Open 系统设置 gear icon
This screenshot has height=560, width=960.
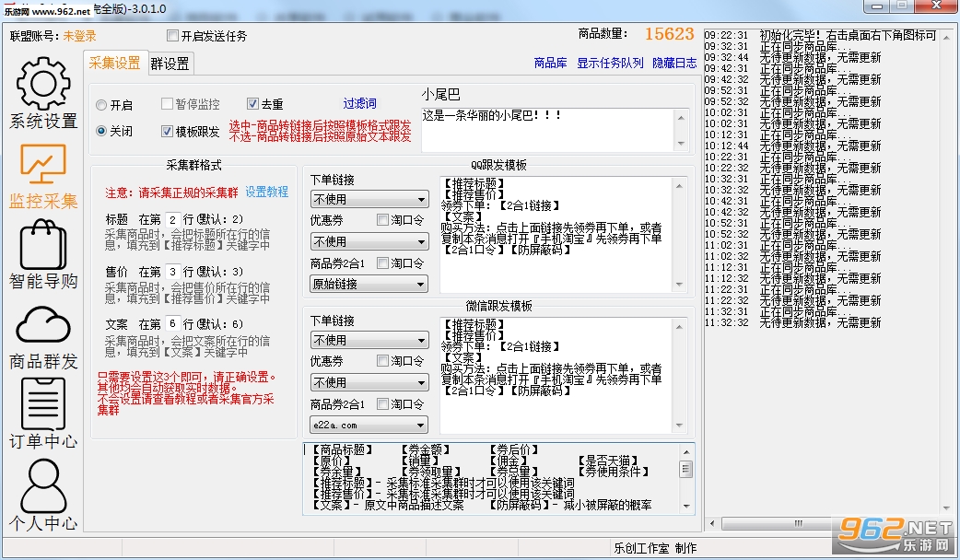tap(43, 85)
